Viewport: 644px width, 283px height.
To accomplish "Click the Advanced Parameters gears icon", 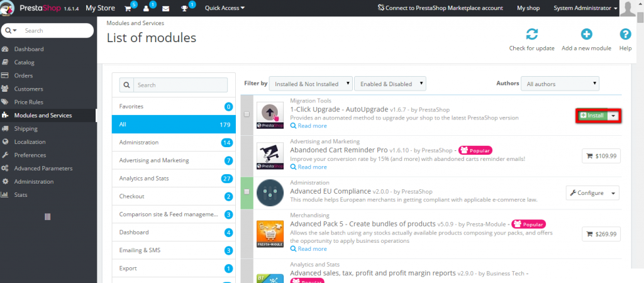I will (x=5, y=169).
